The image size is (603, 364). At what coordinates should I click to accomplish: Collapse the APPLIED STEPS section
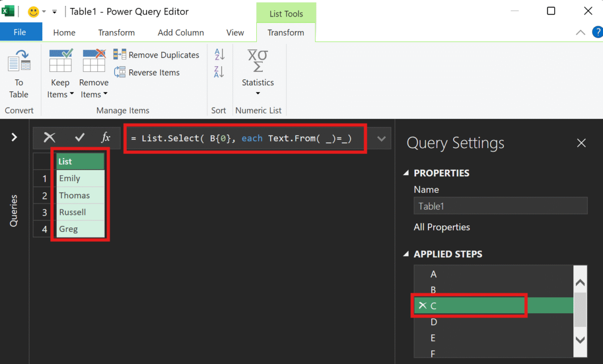406,255
